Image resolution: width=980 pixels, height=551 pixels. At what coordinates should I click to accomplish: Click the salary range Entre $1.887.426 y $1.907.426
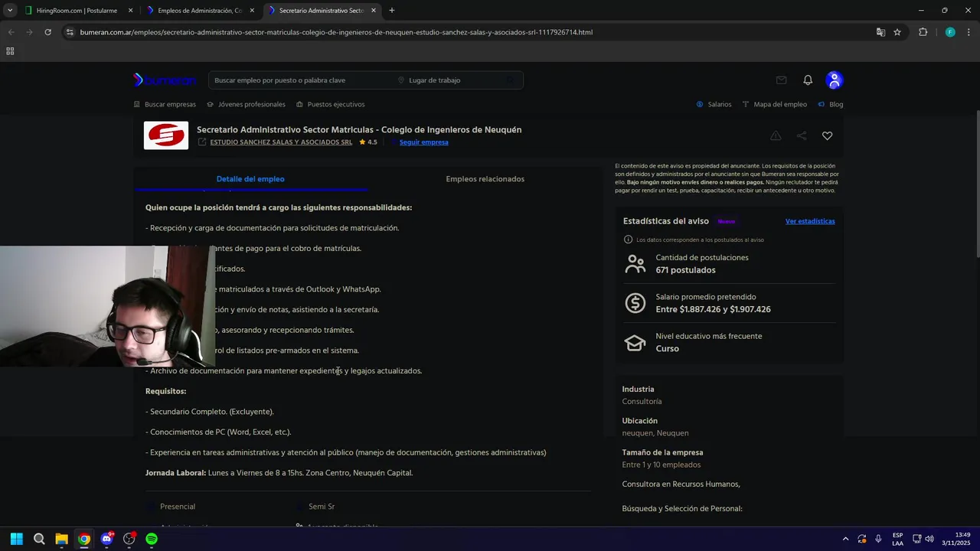(x=713, y=309)
